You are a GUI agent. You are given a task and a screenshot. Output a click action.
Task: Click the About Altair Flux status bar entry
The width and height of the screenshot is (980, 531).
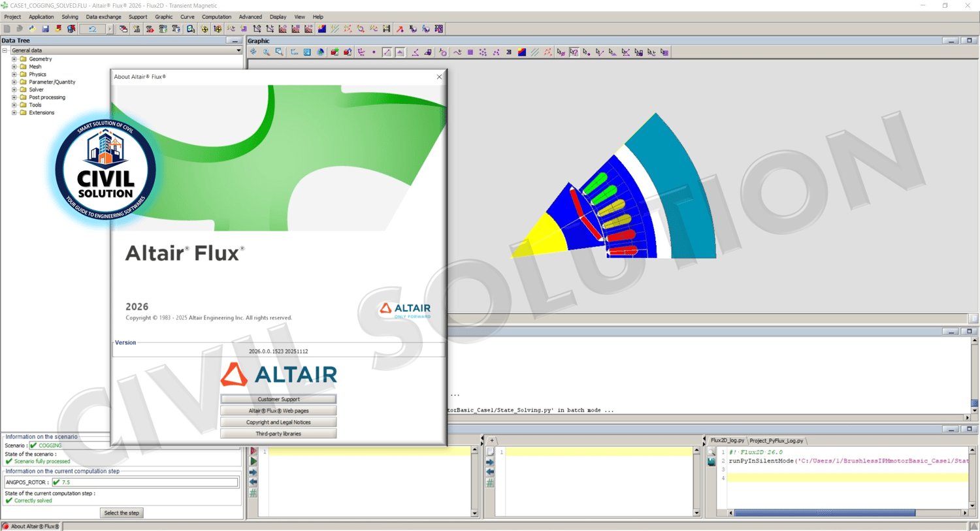[x=31, y=526]
